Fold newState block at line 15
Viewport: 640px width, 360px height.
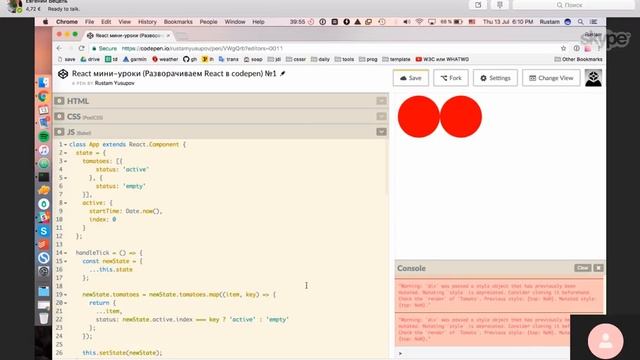pyautogui.click(x=65, y=261)
